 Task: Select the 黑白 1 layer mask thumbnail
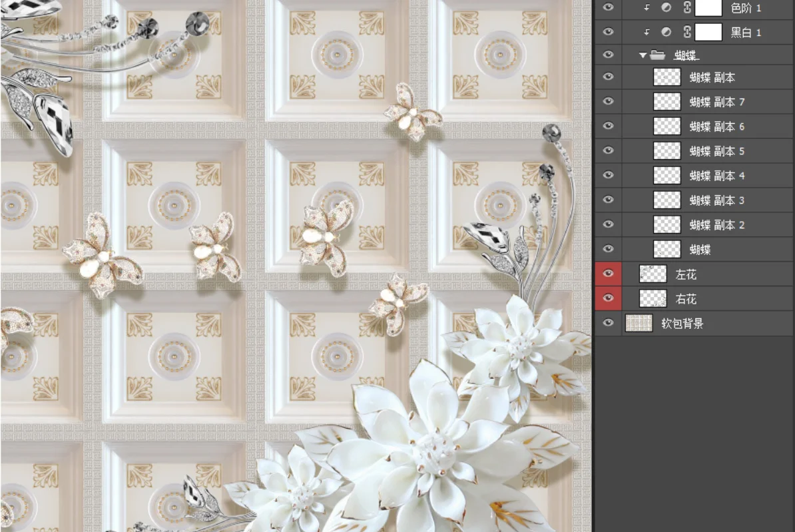coord(708,32)
